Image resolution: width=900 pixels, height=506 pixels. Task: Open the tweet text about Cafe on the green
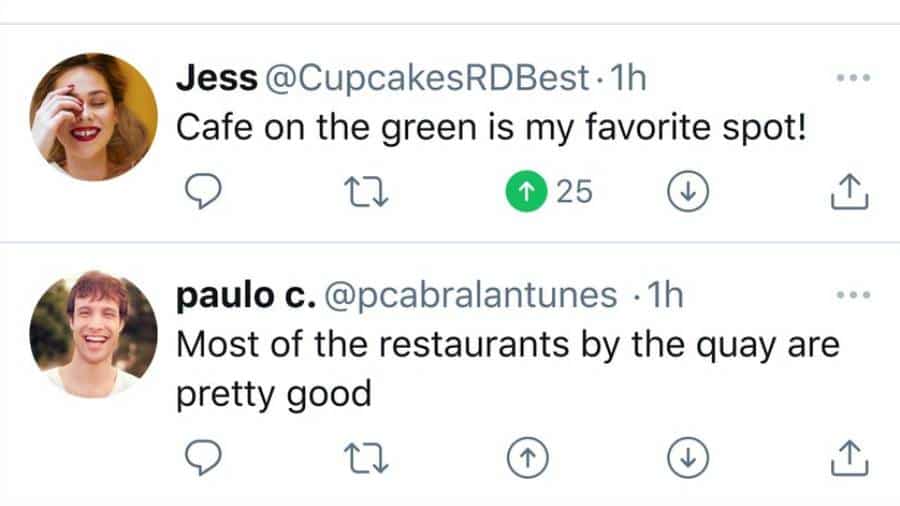490,130
